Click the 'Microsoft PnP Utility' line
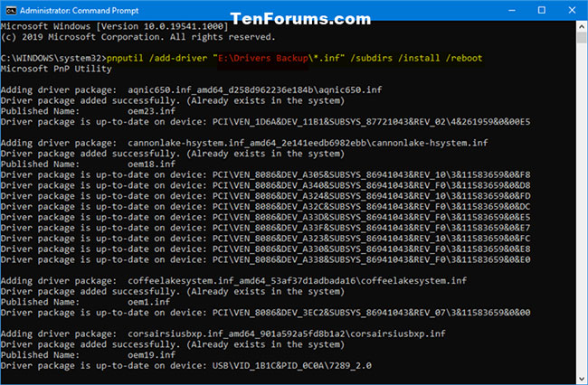 [x=56, y=69]
